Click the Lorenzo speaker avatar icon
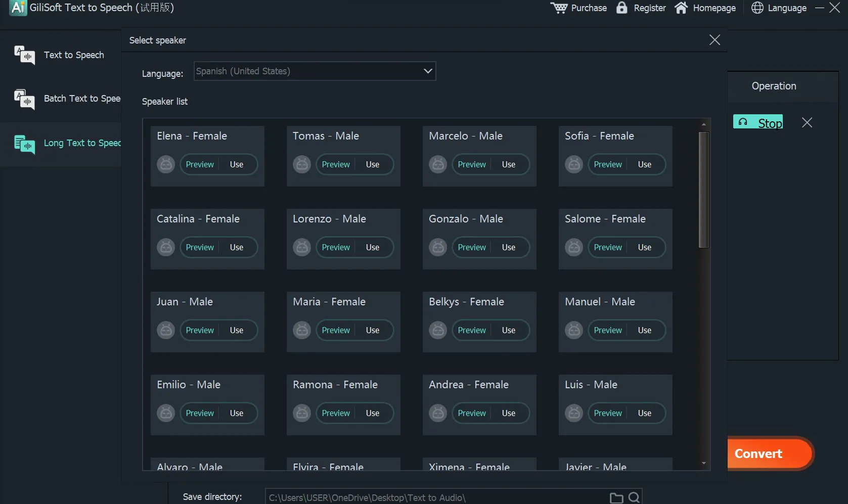This screenshot has width=848, height=504. tap(302, 247)
